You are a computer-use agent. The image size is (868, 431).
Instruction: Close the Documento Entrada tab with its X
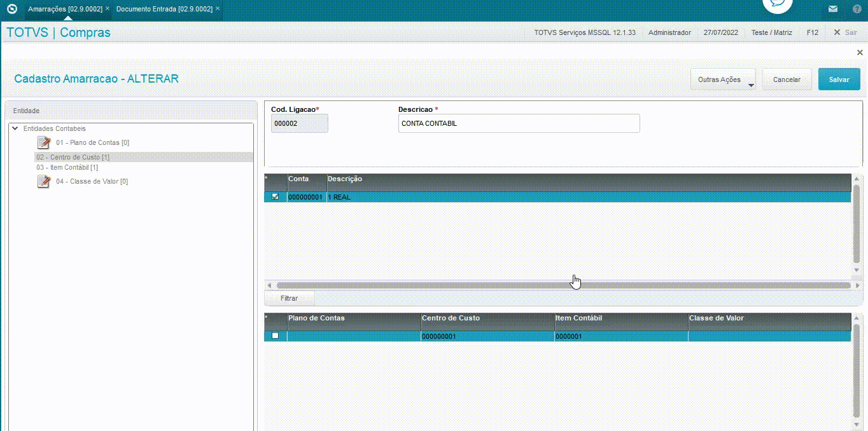[x=218, y=9]
